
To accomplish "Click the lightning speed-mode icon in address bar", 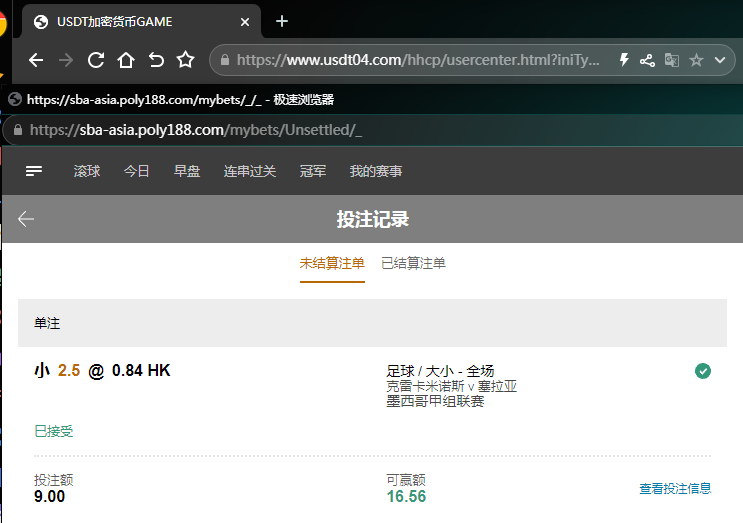I will 624,60.
